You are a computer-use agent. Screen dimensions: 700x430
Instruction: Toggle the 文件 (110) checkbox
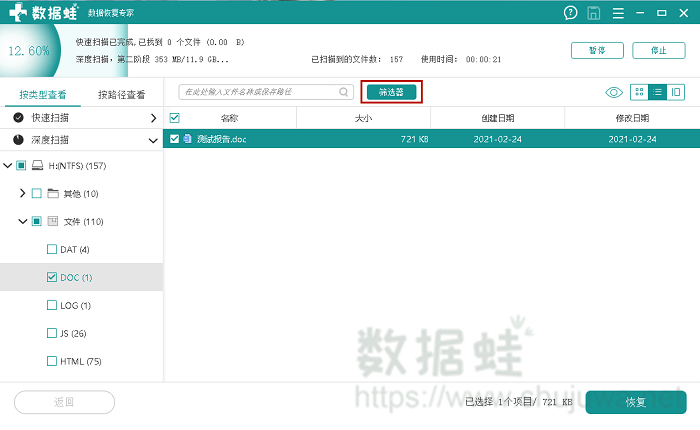click(x=37, y=221)
